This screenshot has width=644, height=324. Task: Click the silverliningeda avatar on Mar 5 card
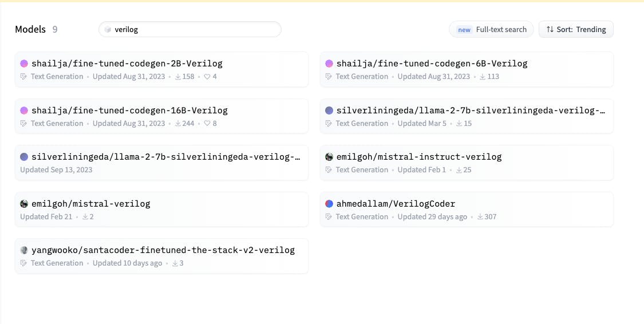click(x=329, y=110)
